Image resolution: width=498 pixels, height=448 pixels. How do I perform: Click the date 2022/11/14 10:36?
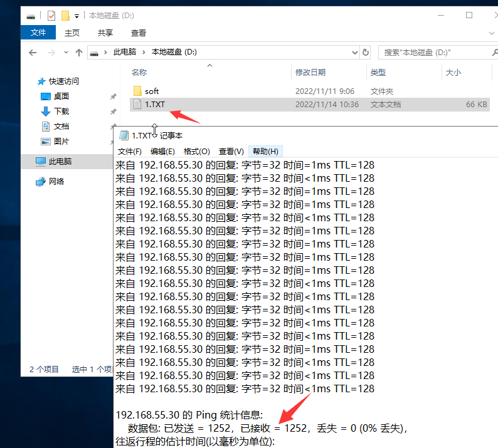click(327, 105)
